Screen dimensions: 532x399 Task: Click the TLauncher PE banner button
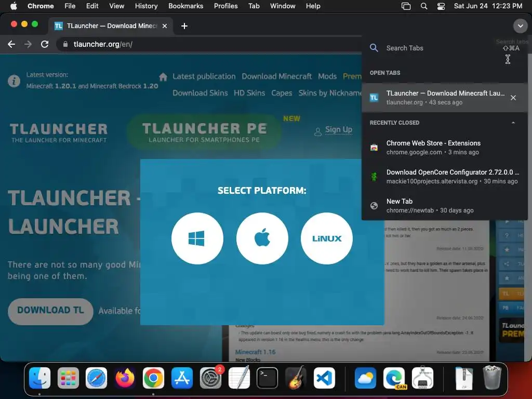point(204,132)
